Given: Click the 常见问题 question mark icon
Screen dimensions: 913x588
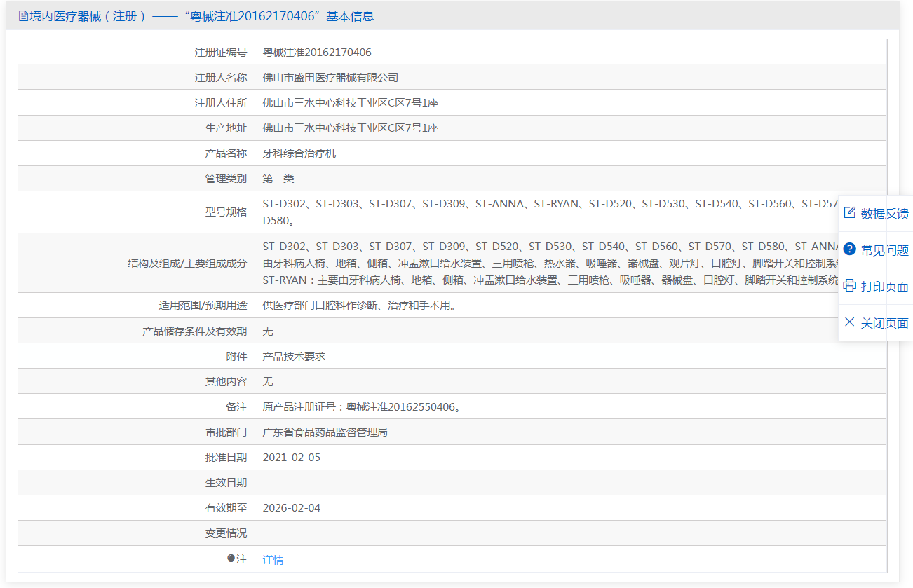Looking at the screenshot, I should click(850, 249).
